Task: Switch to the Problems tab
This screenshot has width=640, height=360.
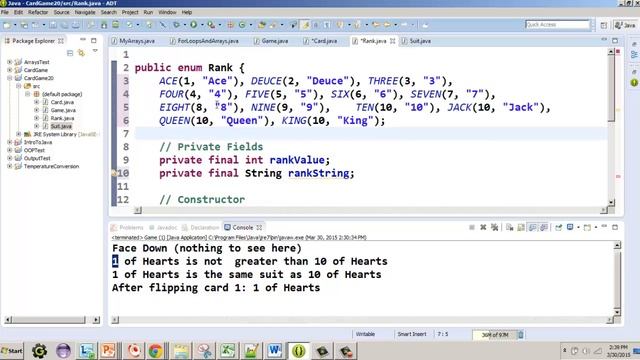Action: tap(127, 227)
